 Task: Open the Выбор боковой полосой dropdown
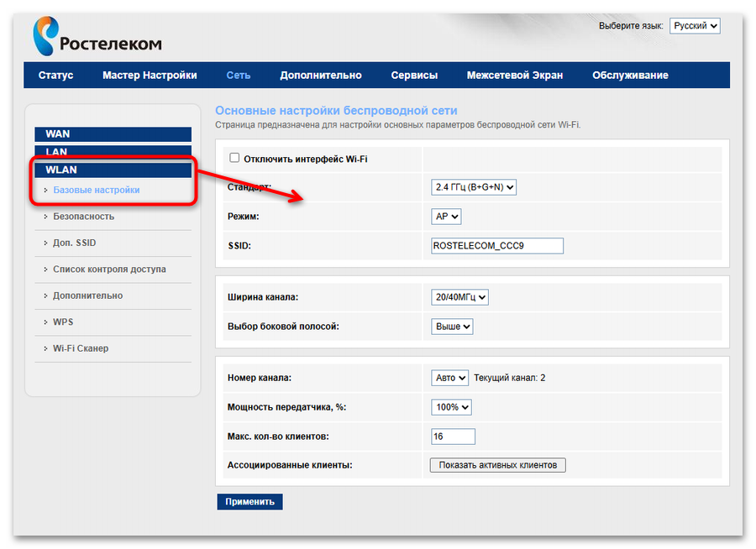[452, 327]
